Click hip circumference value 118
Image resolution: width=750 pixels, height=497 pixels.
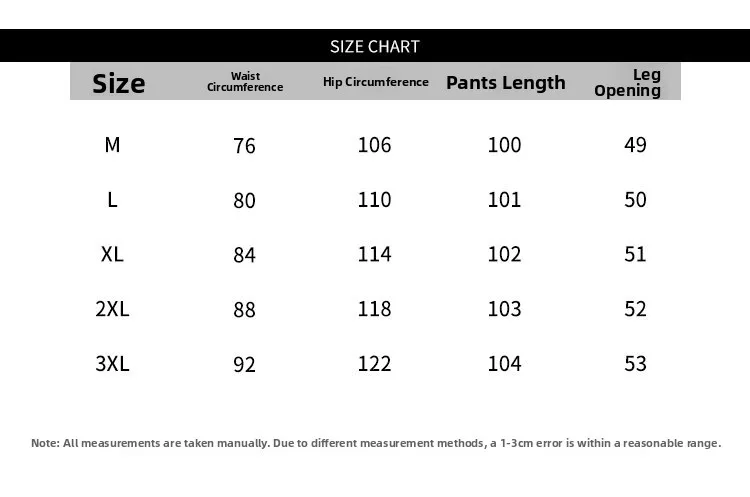[x=375, y=309]
